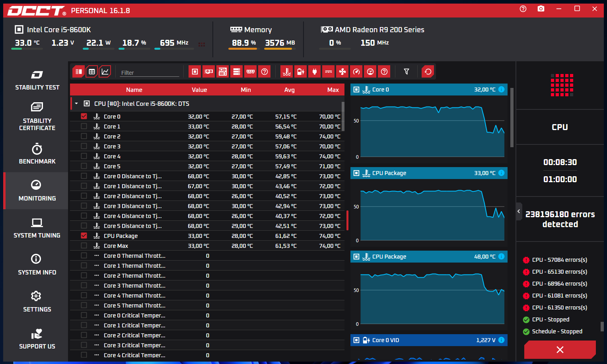The image size is (607, 364).
Task: Expand the side panel with left chevron
Action: (x=519, y=211)
